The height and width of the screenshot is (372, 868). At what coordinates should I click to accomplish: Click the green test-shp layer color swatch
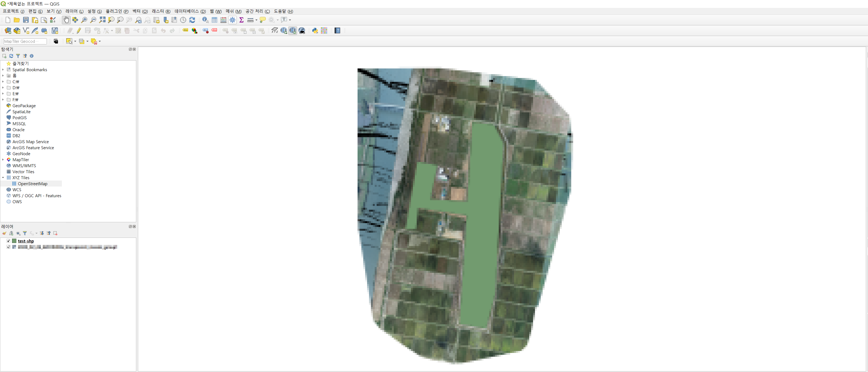point(14,241)
